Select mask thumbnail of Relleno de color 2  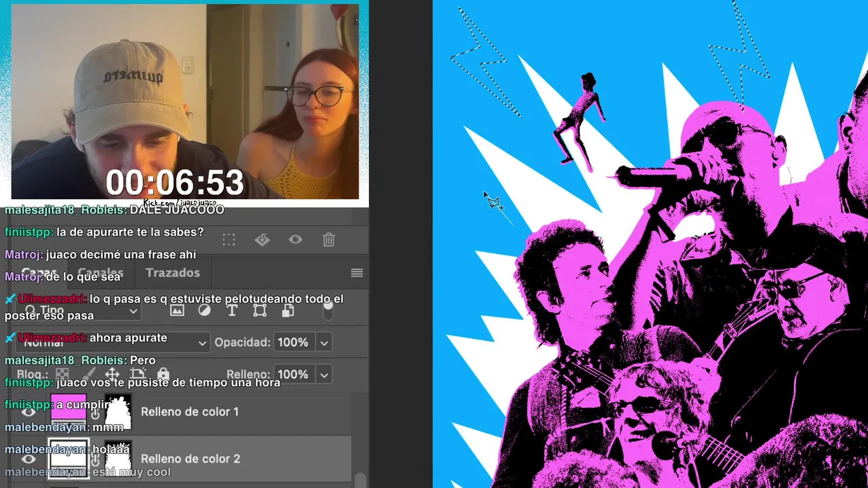click(x=118, y=459)
